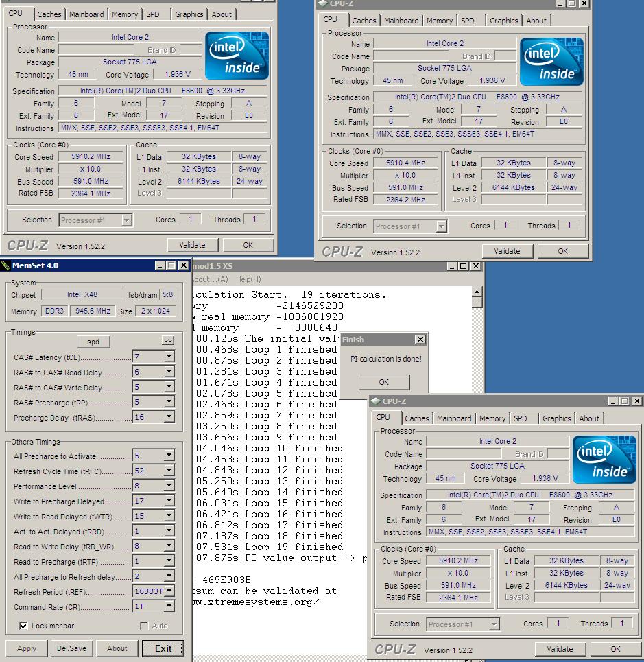The height and width of the screenshot is (662, 644).
Task: Click MemSet memory frequency 945.6 MHz field
Action: tap(93, 311)
